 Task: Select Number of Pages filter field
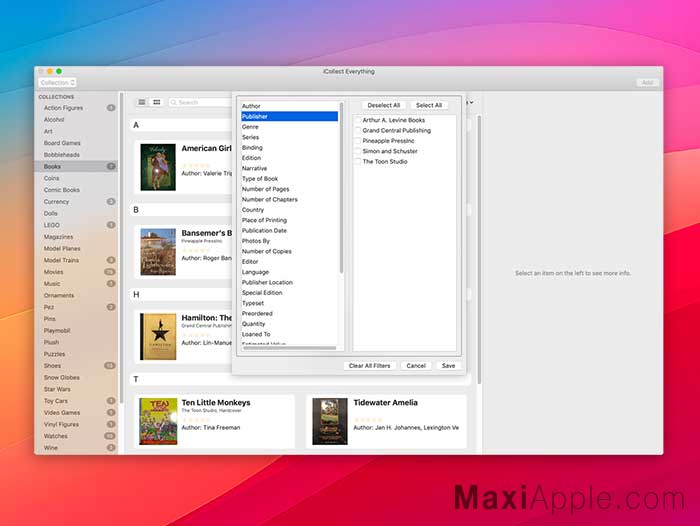tap(289, 189)
